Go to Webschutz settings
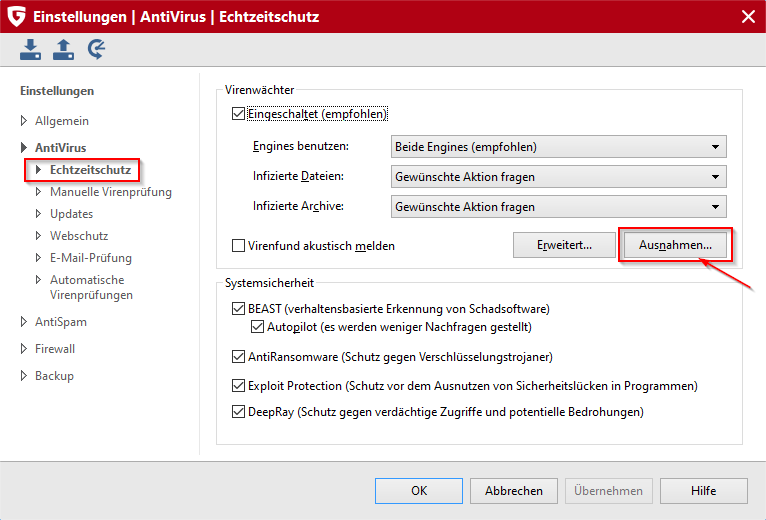This screenshot has height=520, width=766. (x=79, y=236)
